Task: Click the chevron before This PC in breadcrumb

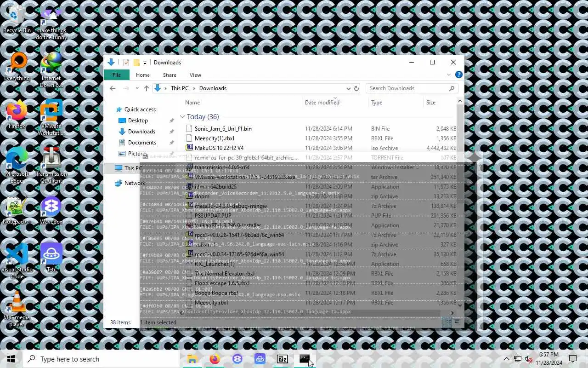Action: pyautogui.click(x=165, y=88)
